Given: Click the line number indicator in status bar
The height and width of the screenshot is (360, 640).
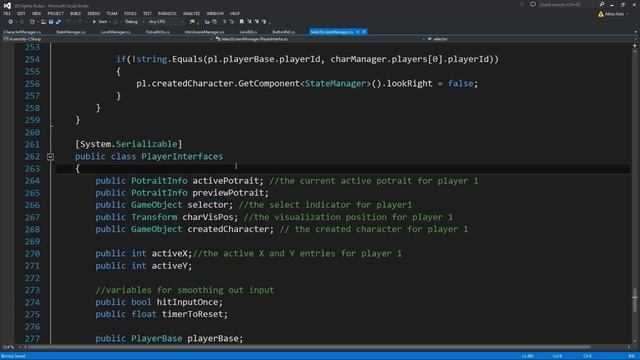Looking at the screenshot, I should pyautogui.click(x=527, y=356).
